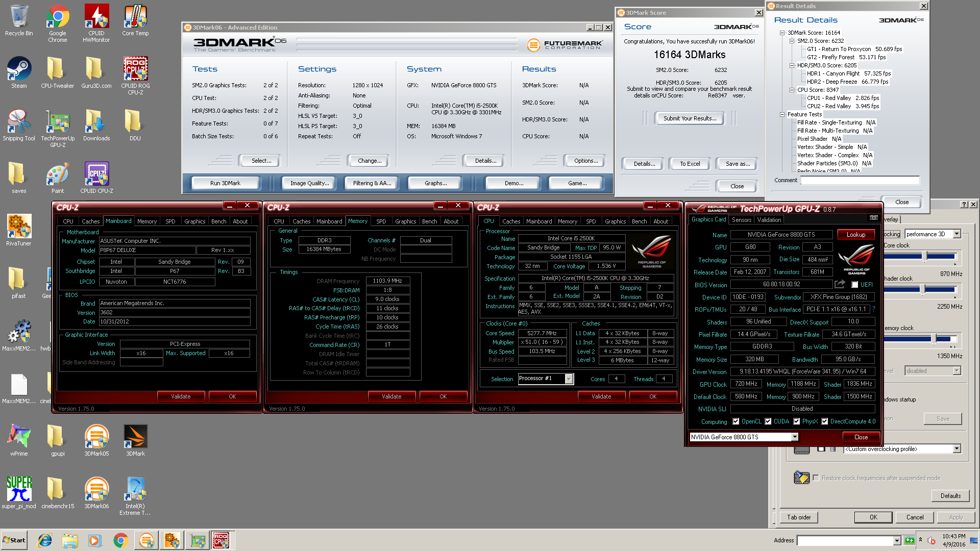Open the TechPowerUp GPU-Z desktop shortcut
The width and height of the screenshot is (980, 551).
click(x=58, y=128)
